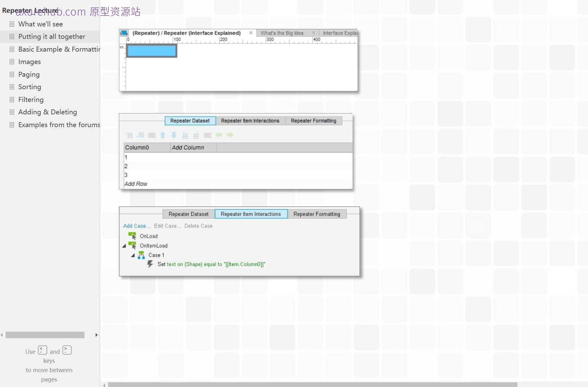Click the green move column left arrow
The height and width of the screenshot is (387, 588).
tap(219, 135)
